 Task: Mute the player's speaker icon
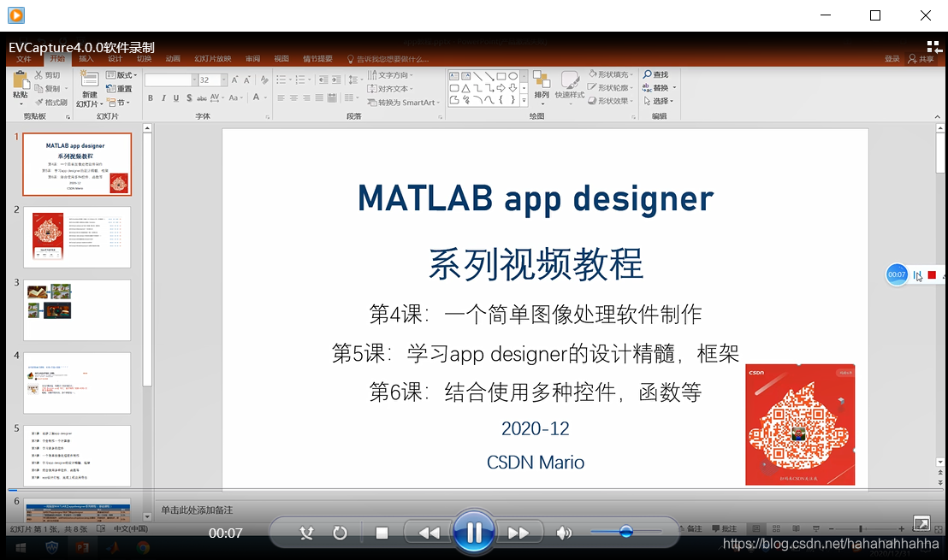click(564, 533)
